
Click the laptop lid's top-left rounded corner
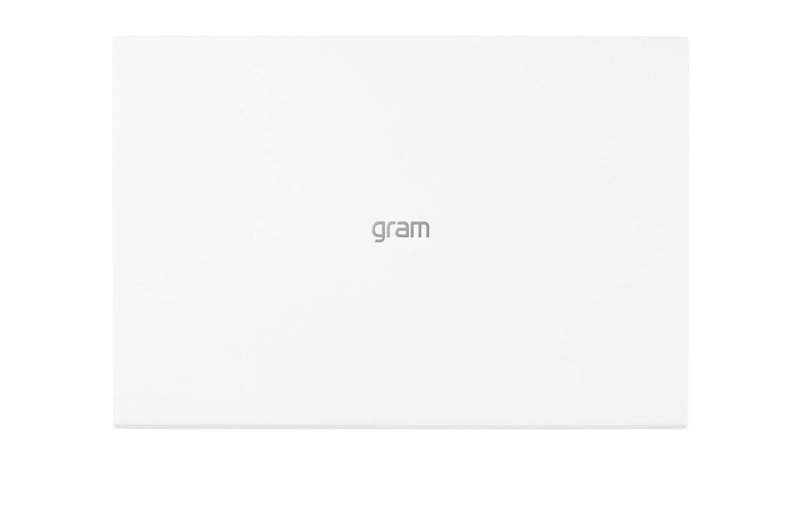115,39
